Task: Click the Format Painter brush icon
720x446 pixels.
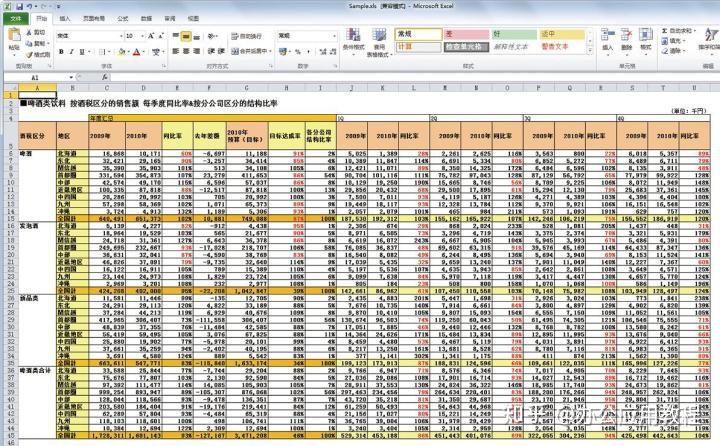Action: pyautogui.click(x=29, y=55)
